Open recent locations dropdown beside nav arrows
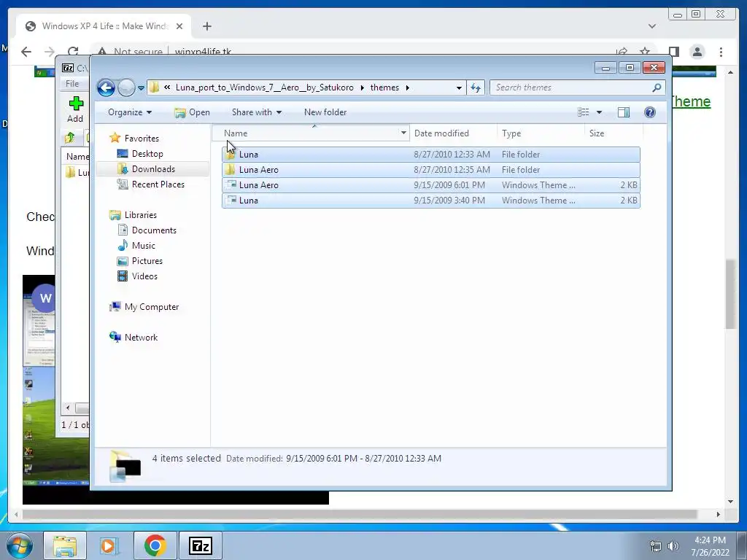This screenshot has height=560, width=747. (141, 87)
